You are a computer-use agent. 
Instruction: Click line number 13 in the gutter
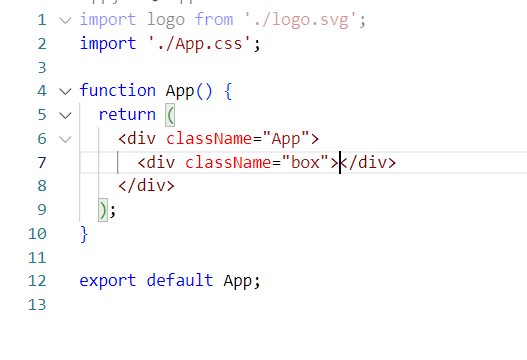pos(37,305)
